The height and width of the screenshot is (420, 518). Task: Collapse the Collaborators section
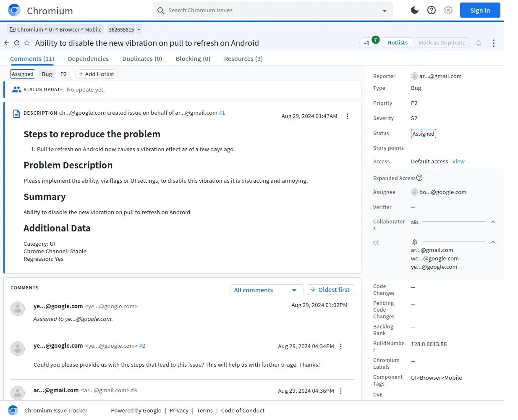tap(493, 222)
